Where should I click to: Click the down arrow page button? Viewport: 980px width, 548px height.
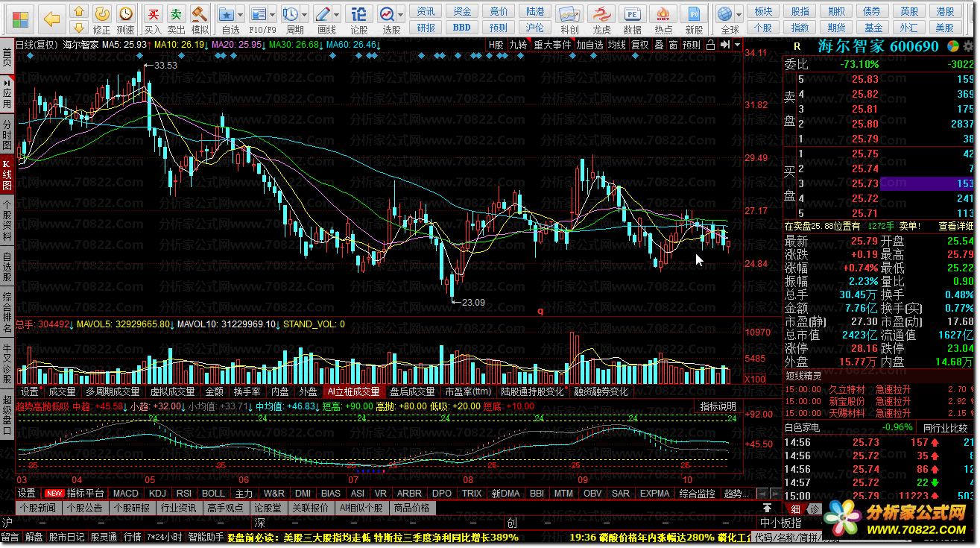pos(78,27)
